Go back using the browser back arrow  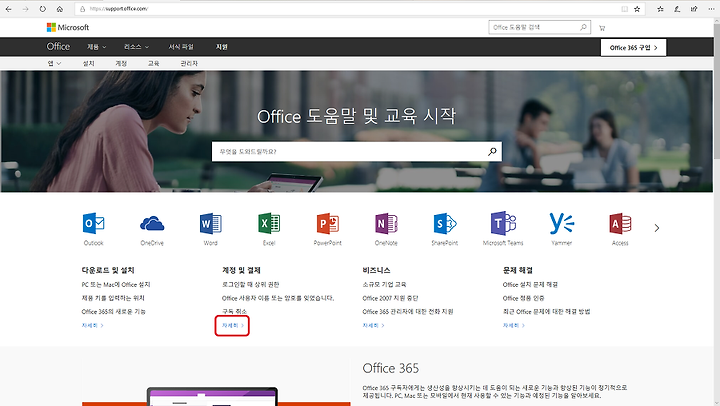pos(8,9)
